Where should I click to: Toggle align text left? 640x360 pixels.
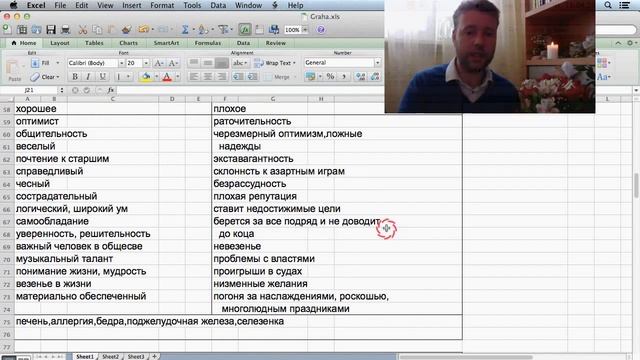click(x=193, y=76)
